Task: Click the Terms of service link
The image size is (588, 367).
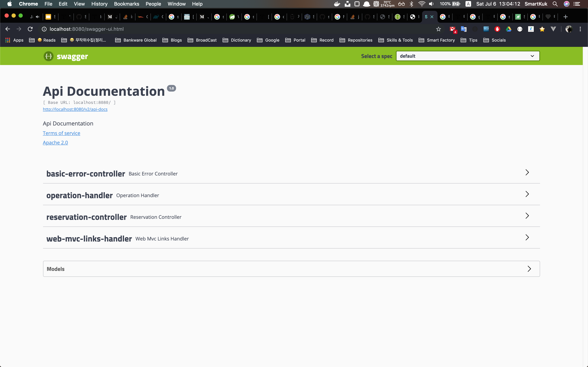Action: [61, 133]
